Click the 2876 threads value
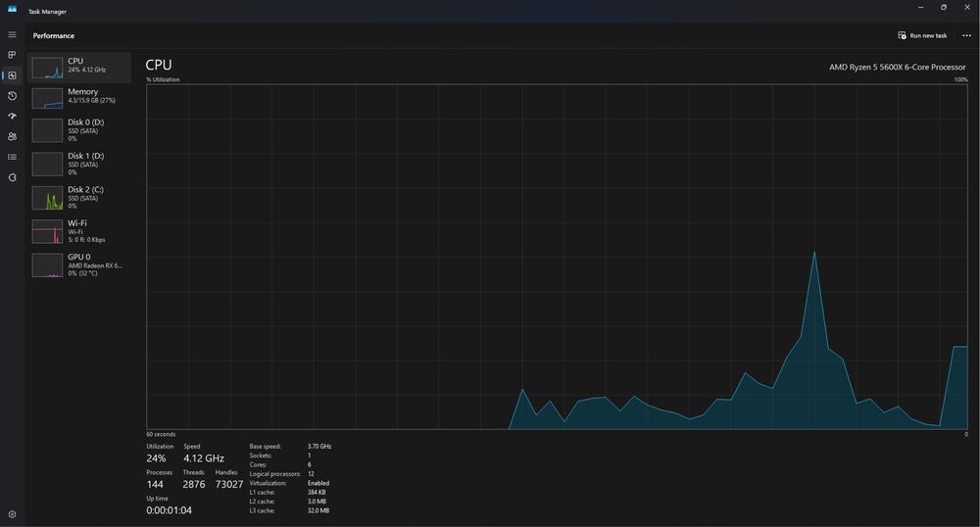This screenshot has height=527, width=980. point(194,485)
